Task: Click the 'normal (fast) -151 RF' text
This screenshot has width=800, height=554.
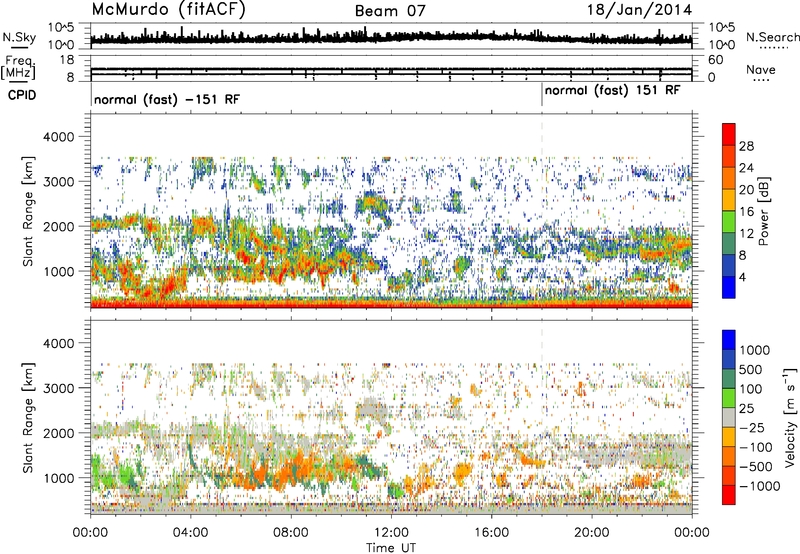Action: [167, 99]
